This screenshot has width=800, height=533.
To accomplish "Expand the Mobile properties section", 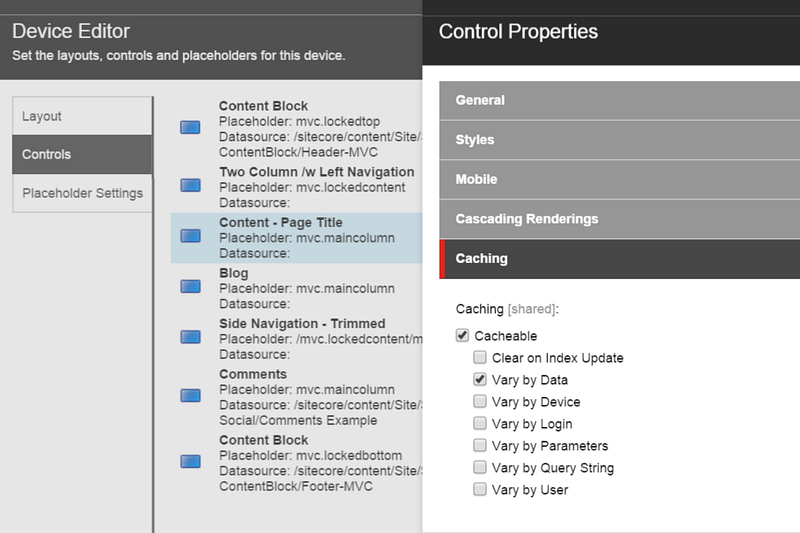I will [619, 180].
